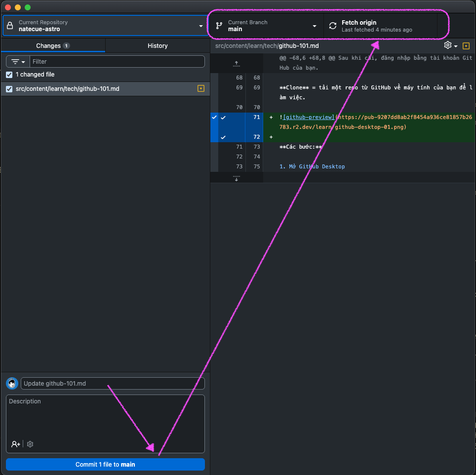Open diff settings gear dropdown
The image size is (476, 475).
point(450,45)
